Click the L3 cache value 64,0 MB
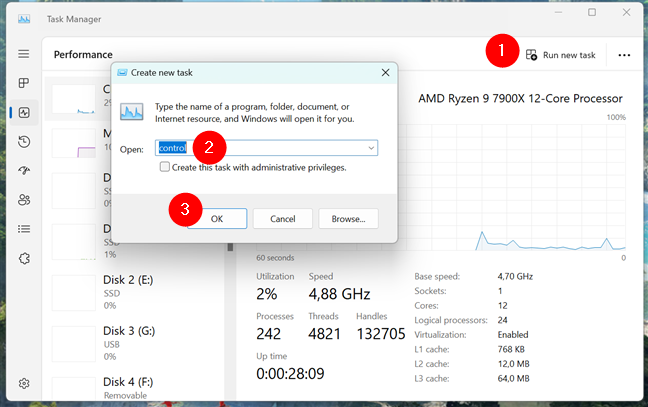648x407 pixels. click(514, 378)
